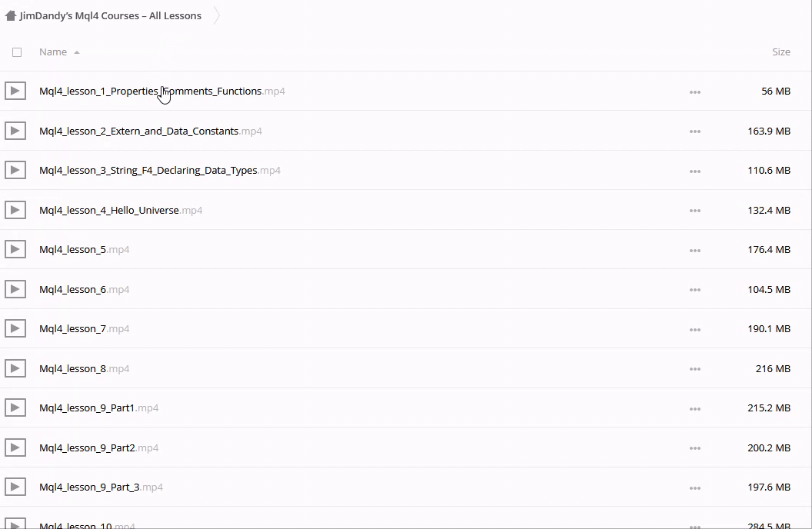This screenshot has width=812, height=529.
Task: Click video icon for Mql4_lesson_4_Hello_Universe
Action: pyautogui.click(x=15, y=210)
